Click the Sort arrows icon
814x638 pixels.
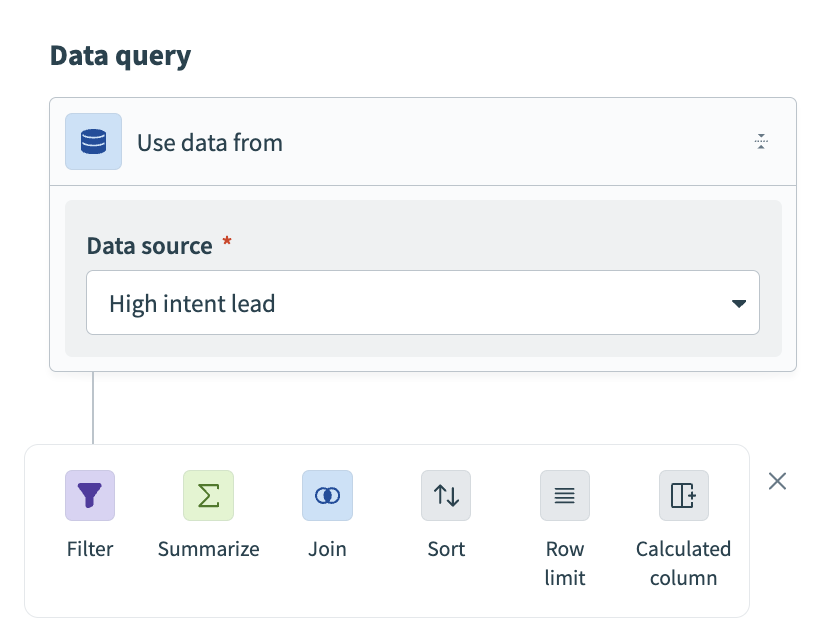[445, 495]
